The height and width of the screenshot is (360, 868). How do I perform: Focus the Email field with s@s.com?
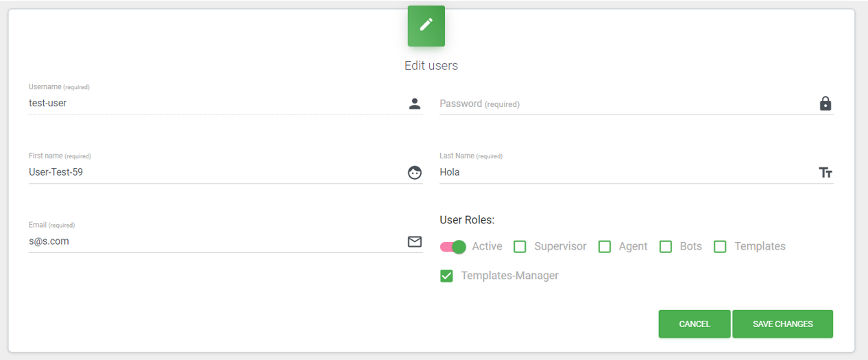point(213,241)
